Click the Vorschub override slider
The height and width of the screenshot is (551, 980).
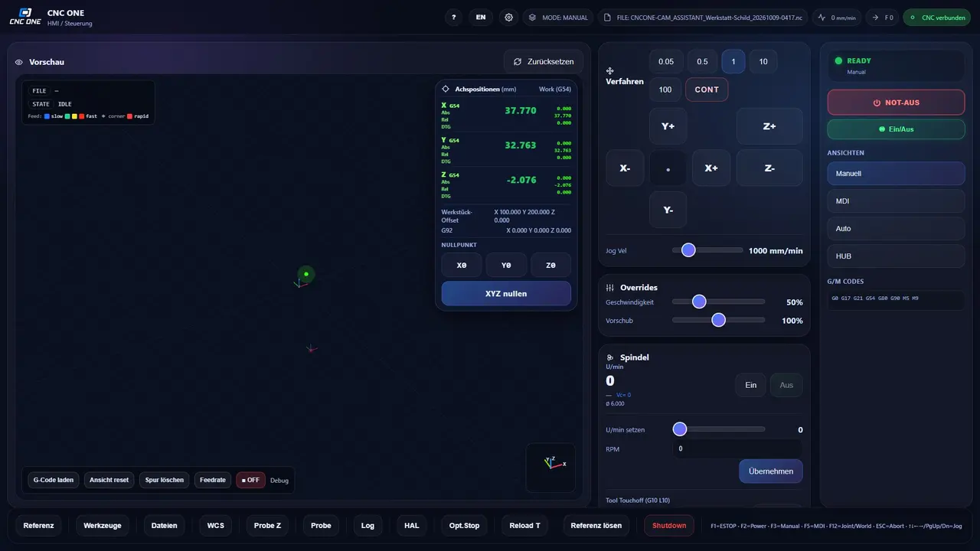[x=718, y=320]
